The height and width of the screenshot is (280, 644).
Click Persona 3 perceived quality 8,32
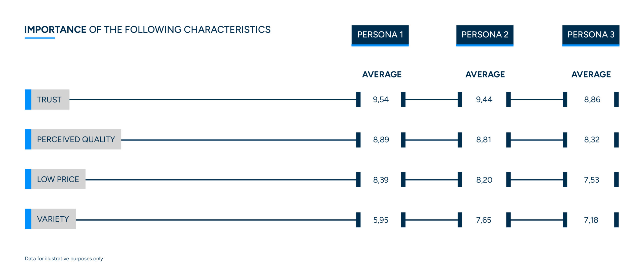(x=592, y=140)
